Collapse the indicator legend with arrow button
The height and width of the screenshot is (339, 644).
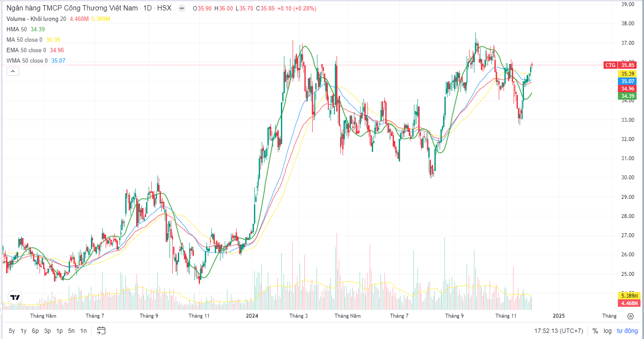point(13,71)
